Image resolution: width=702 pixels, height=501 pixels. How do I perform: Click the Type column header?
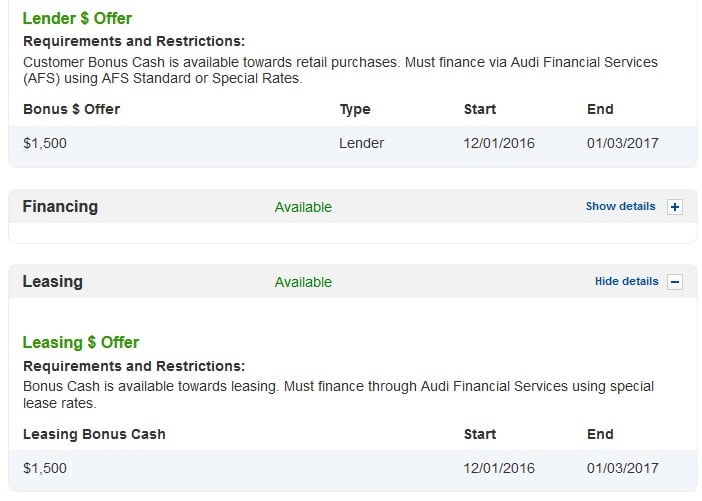(355, 110)
